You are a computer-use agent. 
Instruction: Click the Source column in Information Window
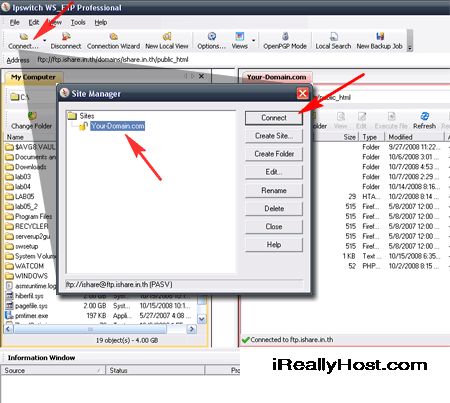click(x=53, y=371)
